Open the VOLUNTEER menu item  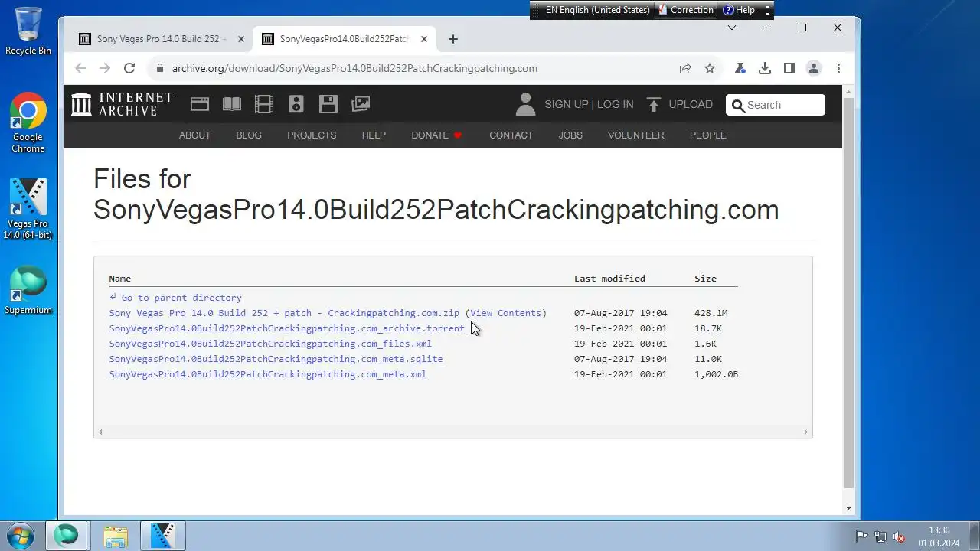click(635, 135)
